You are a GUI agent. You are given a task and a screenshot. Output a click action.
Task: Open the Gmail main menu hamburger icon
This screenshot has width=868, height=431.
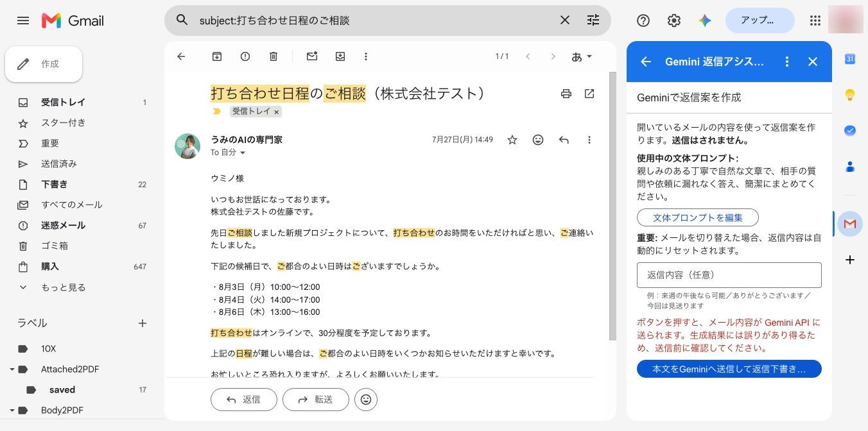[x=23, y=21]
